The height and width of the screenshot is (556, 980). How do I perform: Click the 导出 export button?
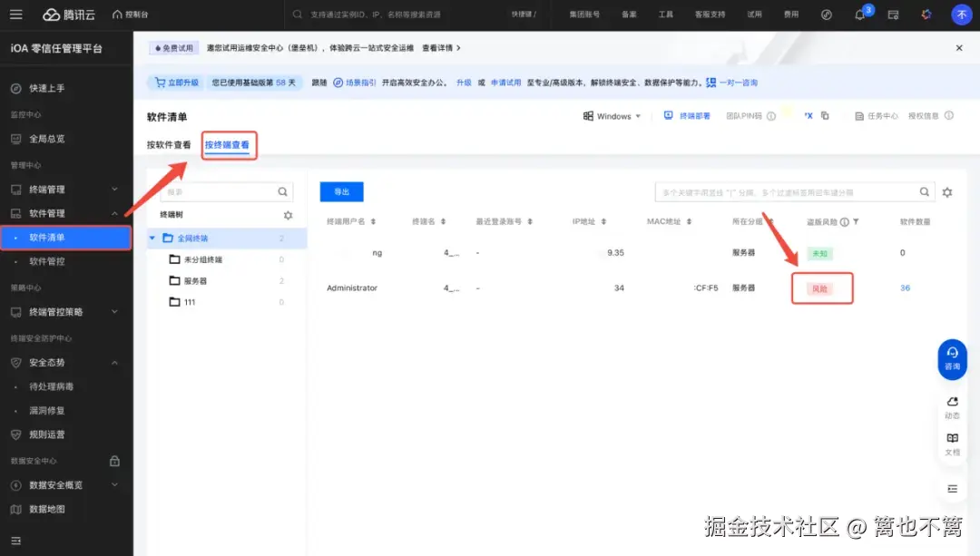[341, 191]
